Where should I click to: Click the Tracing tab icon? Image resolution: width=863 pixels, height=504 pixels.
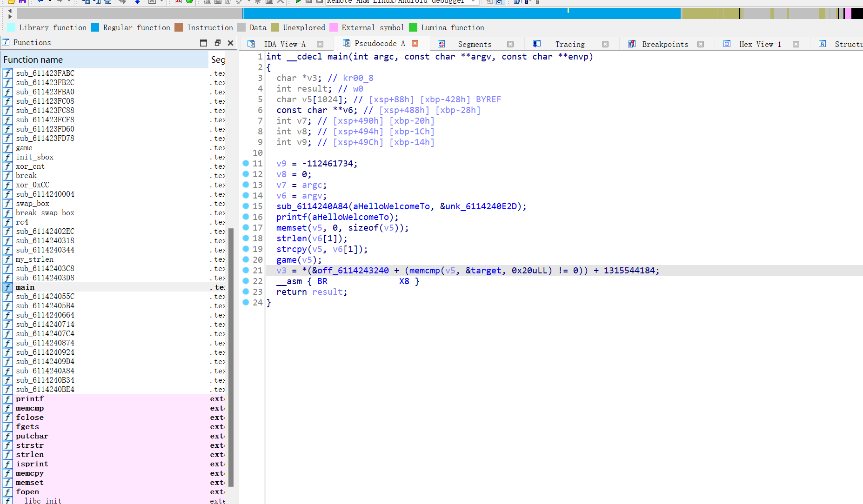(x=536, y=44)
